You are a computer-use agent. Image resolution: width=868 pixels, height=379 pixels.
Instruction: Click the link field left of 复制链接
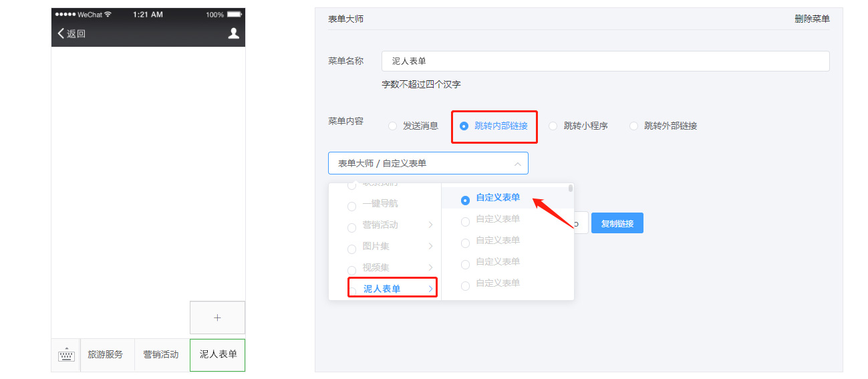pos(581,223)
